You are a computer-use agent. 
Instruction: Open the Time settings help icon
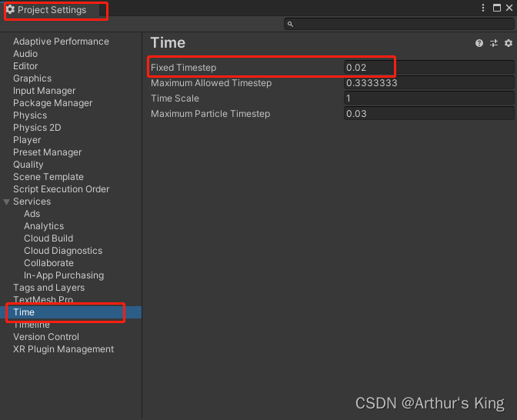[479, 43]
